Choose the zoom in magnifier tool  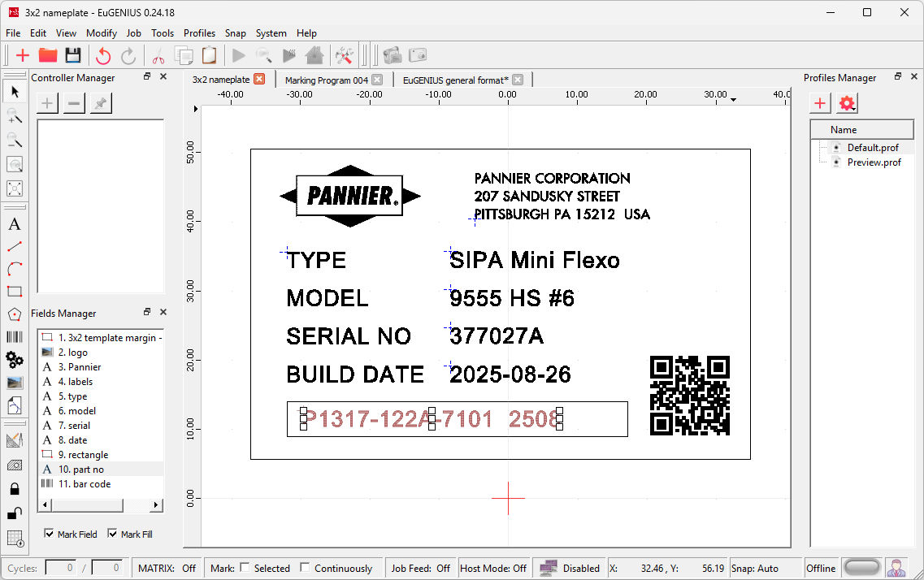15,116
